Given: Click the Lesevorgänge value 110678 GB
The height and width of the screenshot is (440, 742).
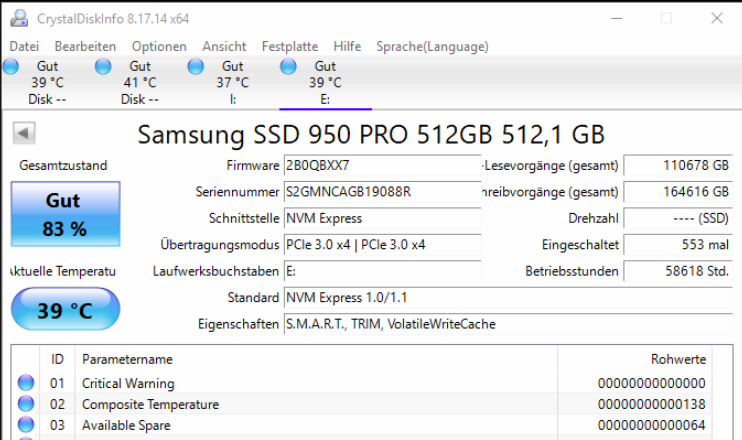Looking at the screenshot, I should (678, 166).
